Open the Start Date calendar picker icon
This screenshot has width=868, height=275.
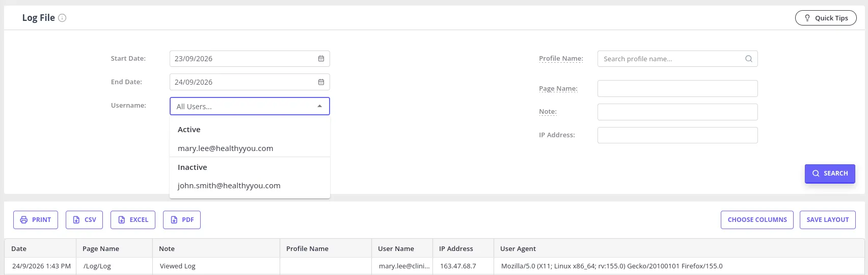click(321, 59)
